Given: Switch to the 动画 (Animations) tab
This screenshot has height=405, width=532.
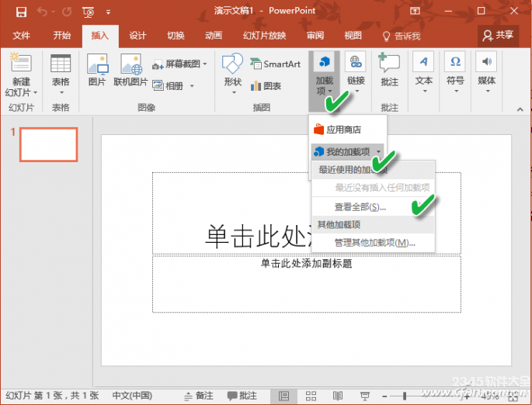Looking at the screenshot, I should pyautogui.click(x=214, y=36).
